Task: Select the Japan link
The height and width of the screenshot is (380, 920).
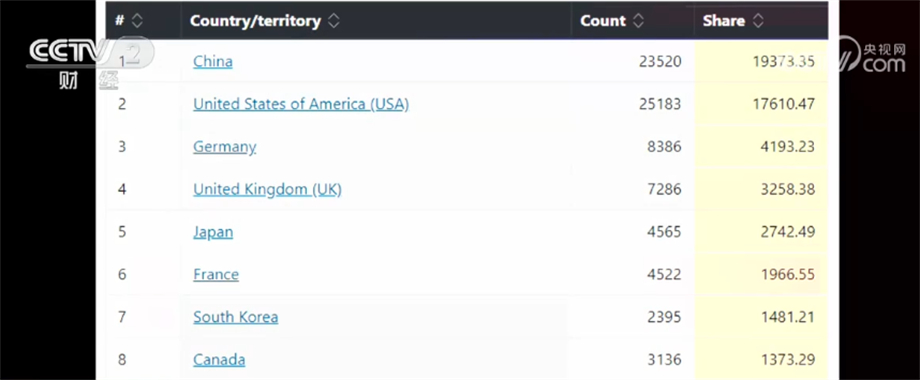Action: click(213, 232)
